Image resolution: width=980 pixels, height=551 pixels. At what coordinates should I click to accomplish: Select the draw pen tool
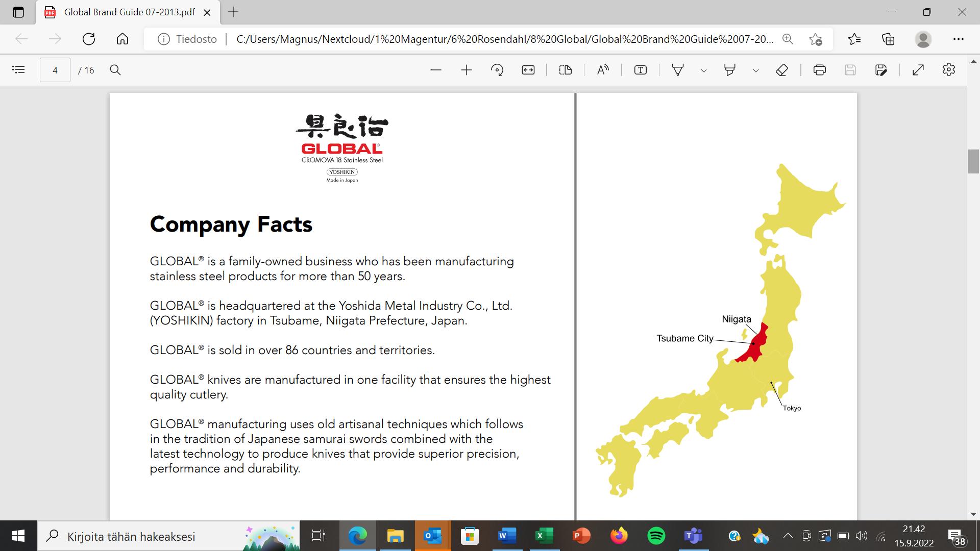coord(678,70)
